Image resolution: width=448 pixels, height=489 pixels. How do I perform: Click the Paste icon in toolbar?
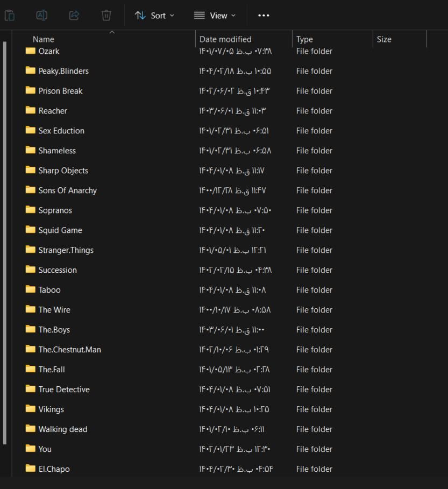[10, 15]
